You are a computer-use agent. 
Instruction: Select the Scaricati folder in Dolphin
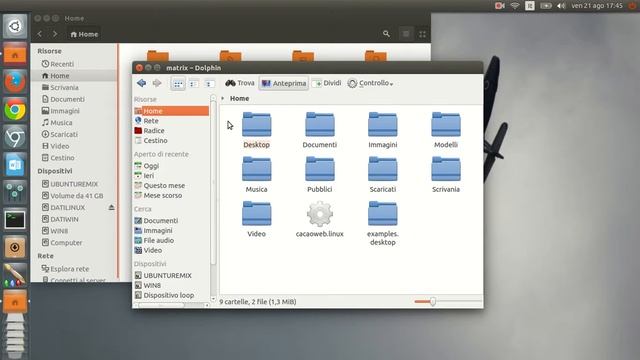[382, 174]
